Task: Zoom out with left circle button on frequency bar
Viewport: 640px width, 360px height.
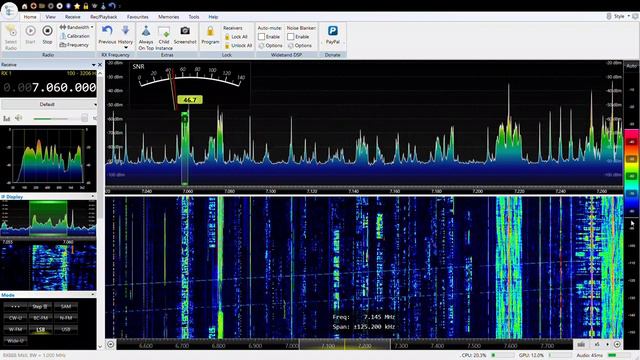Action: coord(111,344)
